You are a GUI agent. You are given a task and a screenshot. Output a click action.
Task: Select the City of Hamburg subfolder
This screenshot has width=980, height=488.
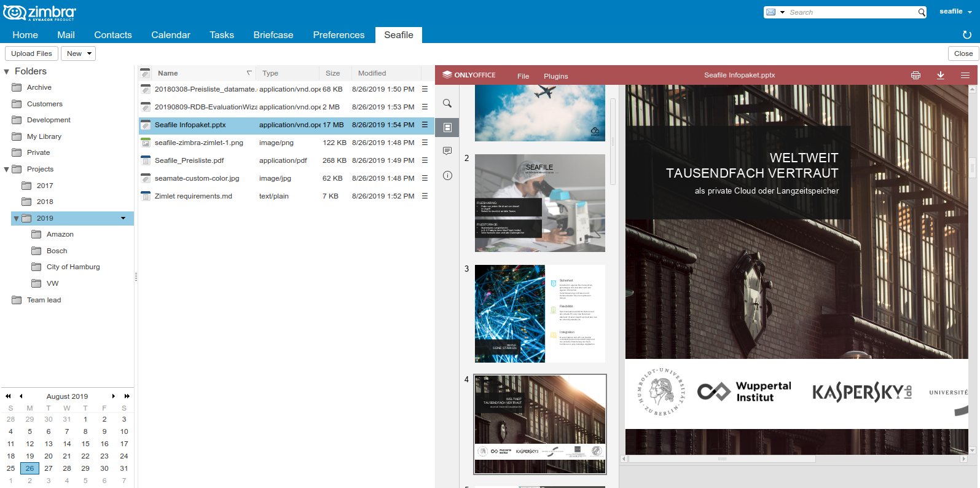pyautogui.click(x=73, y=267)
